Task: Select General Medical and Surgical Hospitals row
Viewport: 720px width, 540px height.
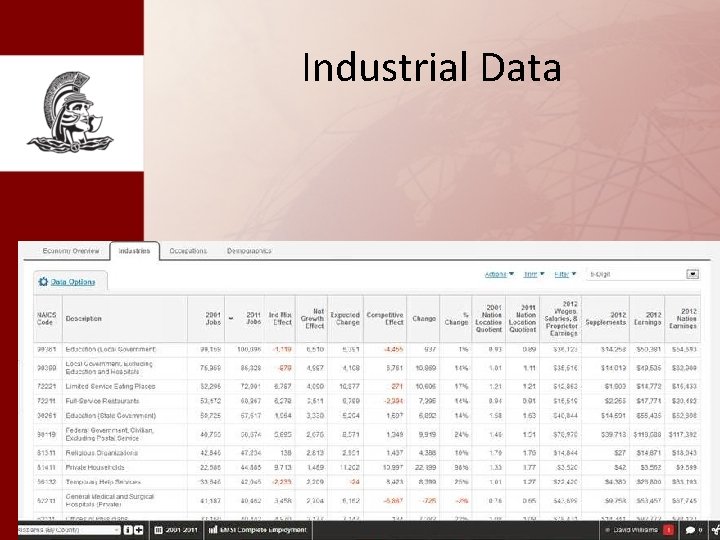Action: [367, 501]
